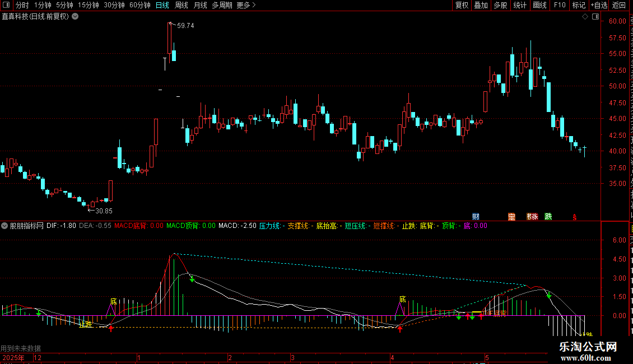Click the 支撑线 label
This screenshot has height=364, width=633.
(x=300, y=226)
